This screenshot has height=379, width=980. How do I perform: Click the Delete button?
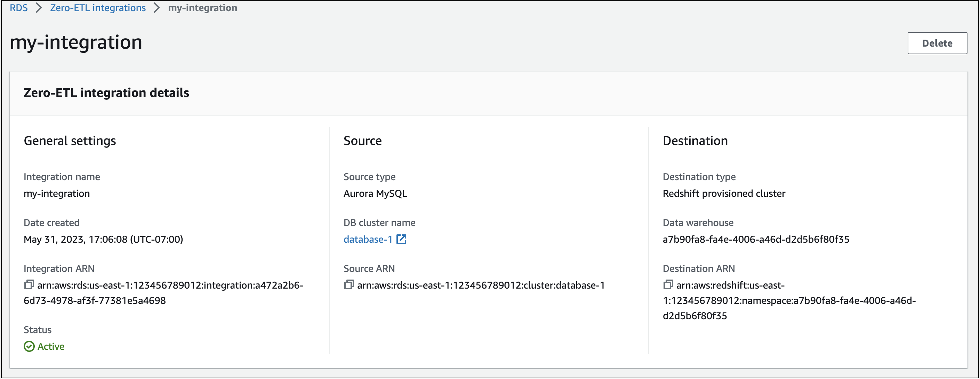click(x=937, y=43)
